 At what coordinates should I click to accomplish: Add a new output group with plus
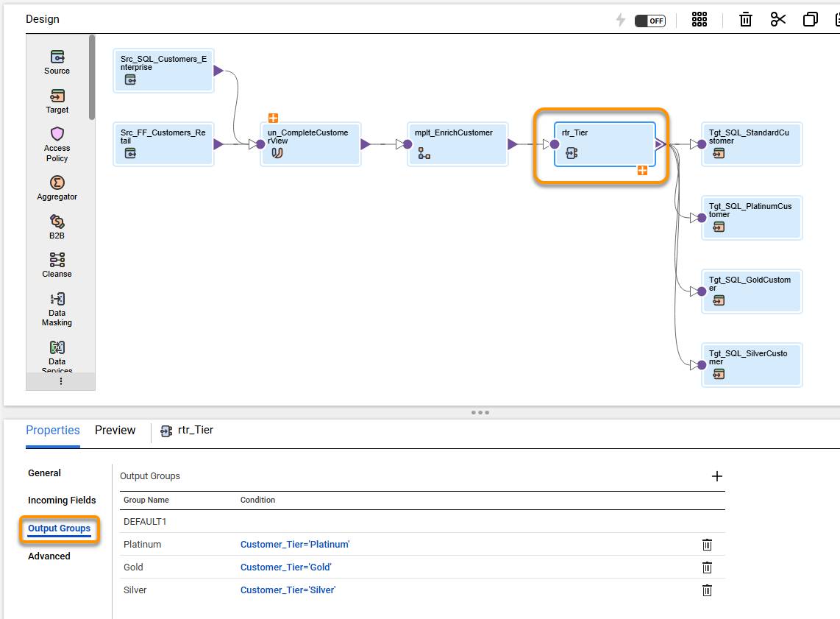(716, 476)
